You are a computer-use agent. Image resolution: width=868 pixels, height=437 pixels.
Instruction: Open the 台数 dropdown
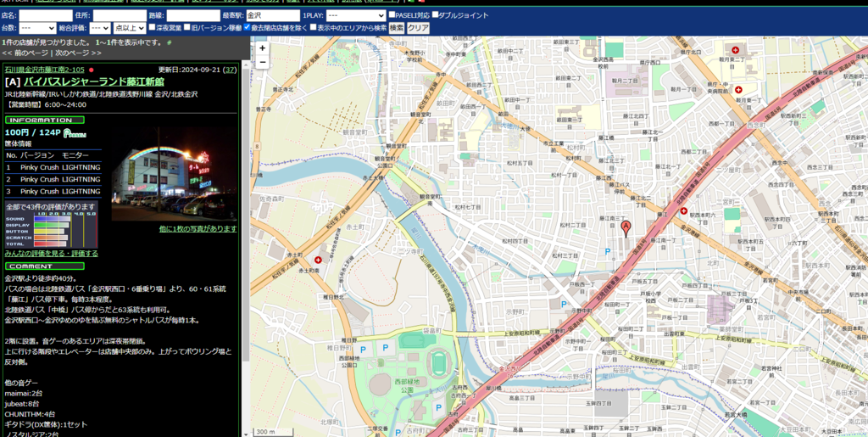[x=37, y=28]
